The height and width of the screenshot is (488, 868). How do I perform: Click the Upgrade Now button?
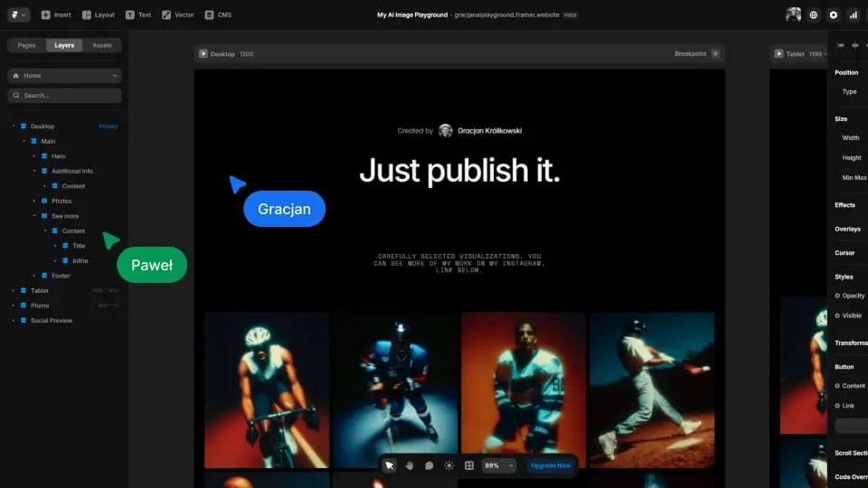551,465
